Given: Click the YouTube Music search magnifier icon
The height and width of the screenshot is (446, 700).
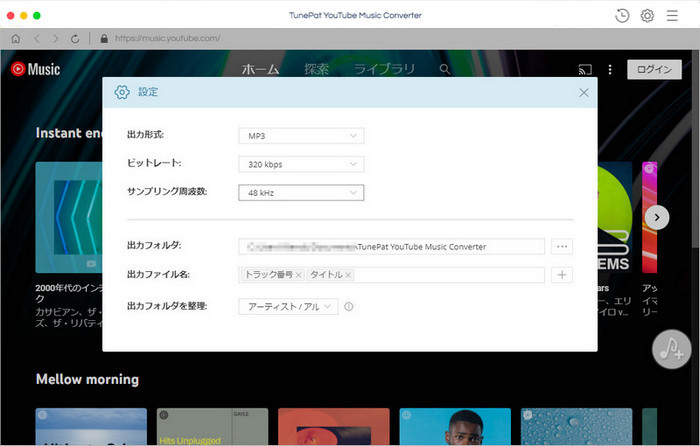Looking at the screenshot, I should point(445,69).
